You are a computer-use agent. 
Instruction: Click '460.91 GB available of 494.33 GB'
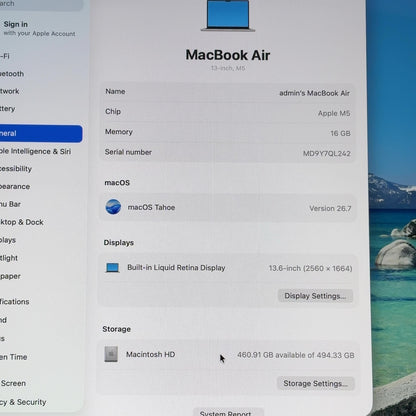[x=296, y=355]
